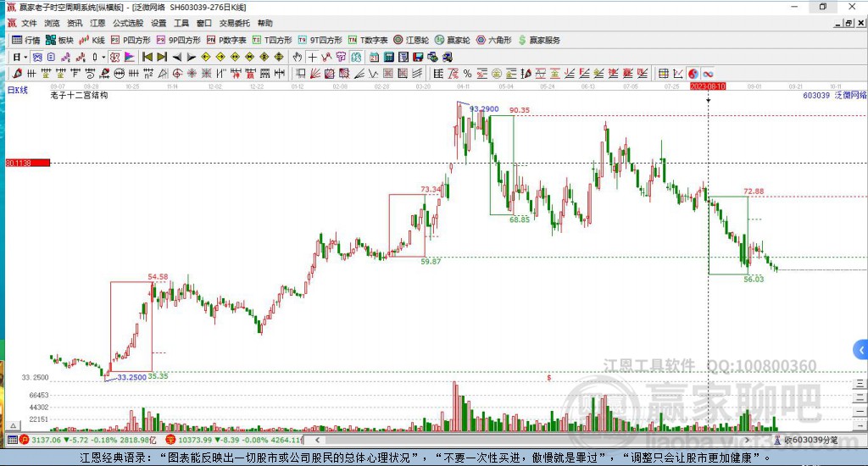
Task: Open the 行情 quotes view
Action: click(26, 40)
